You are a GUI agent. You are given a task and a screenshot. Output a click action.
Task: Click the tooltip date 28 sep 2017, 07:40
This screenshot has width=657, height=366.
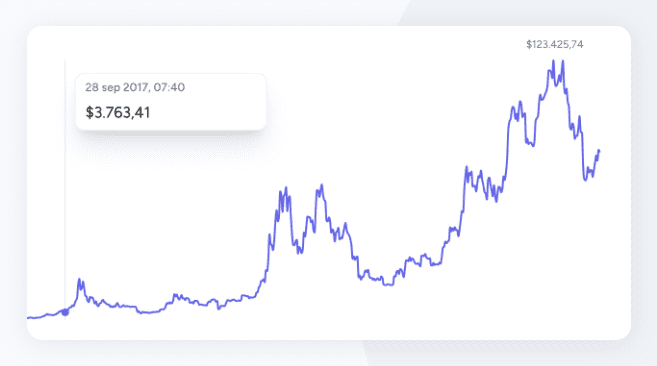point(135,87)
